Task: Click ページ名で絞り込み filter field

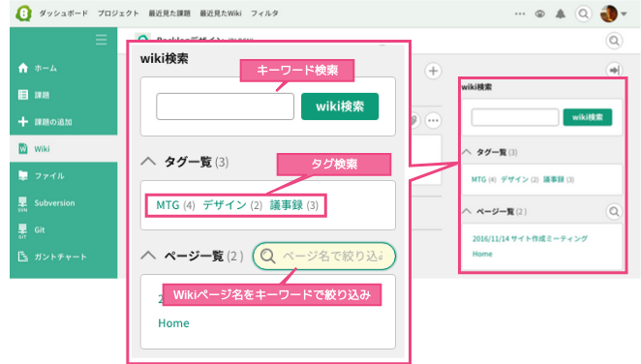Action: point(324,257)
